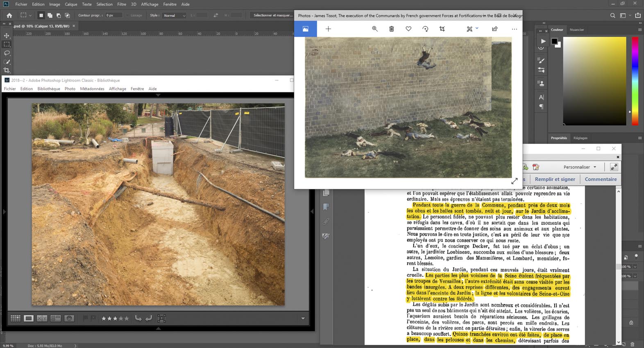The height and width of the screenshot is (348, 644).
Task: Select the Quick Selection brush tool
Action: [x=7, y=62]
